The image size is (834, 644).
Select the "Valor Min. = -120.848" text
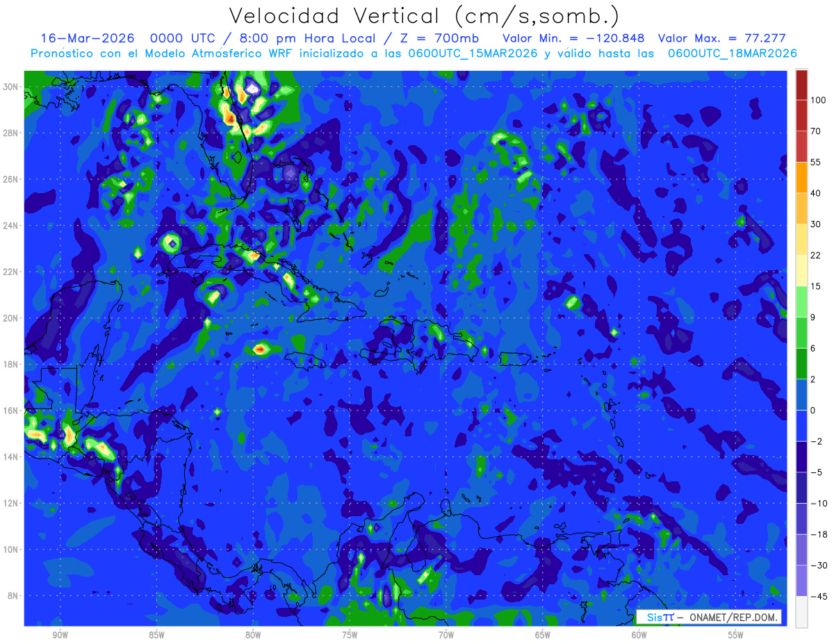[573, 38]
